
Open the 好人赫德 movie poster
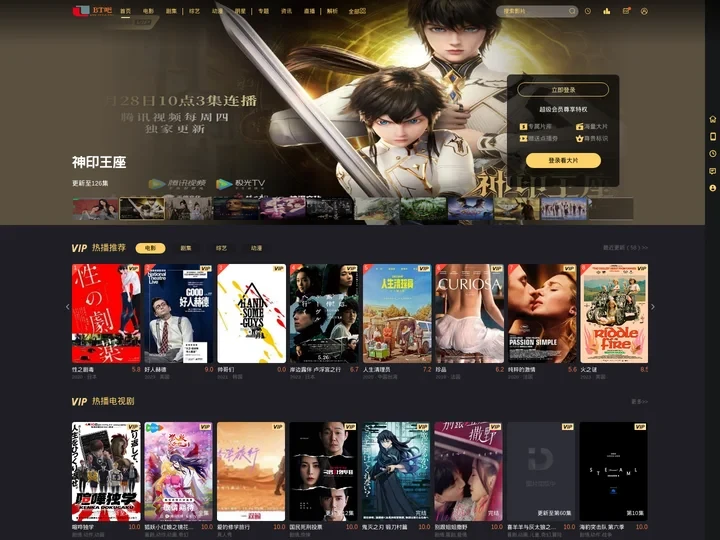click(179, 313)
